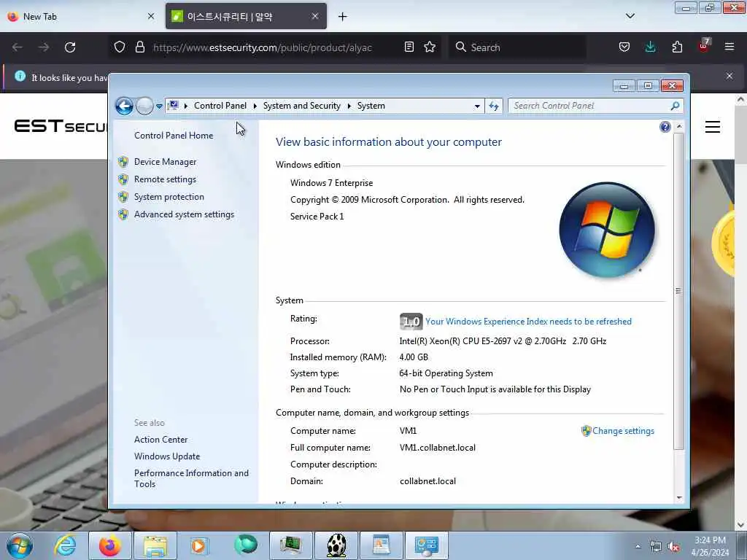This screenshot has height=560, width=747.
Task: Open recent pages dropdown in Control Panel
Action: (159, 106)
